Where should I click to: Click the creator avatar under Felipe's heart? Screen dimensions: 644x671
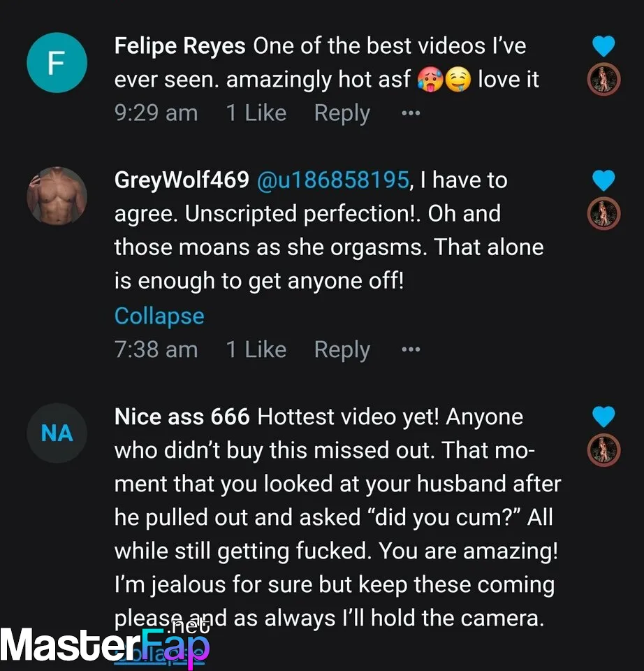click(x=603, y=80)
